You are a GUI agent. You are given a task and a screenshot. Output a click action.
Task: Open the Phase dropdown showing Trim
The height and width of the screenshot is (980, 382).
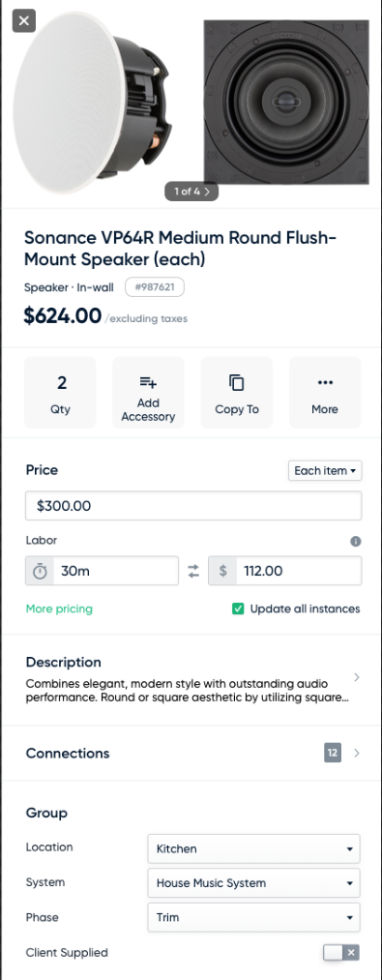pyautogui.click(x=253, y=917)
